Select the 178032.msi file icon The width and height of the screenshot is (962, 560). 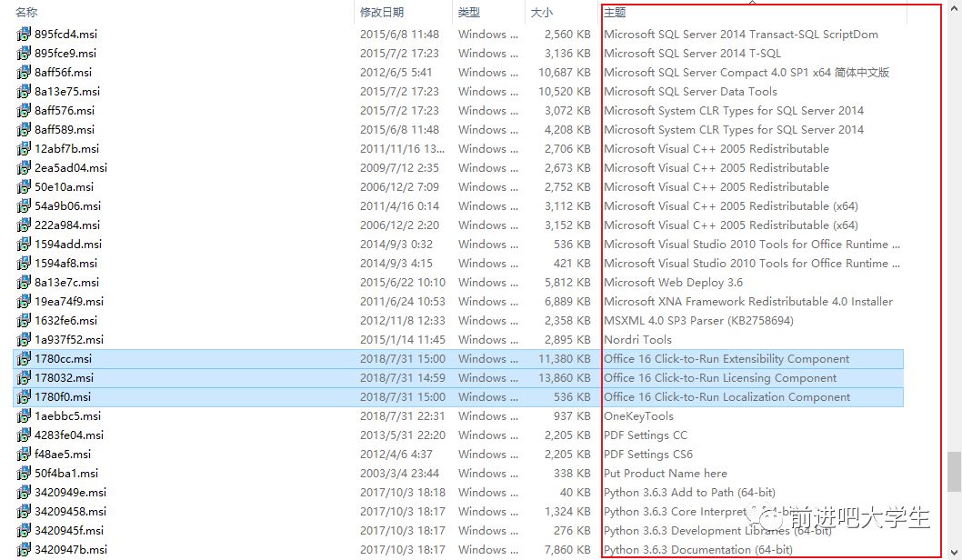(x=24, y=377)
